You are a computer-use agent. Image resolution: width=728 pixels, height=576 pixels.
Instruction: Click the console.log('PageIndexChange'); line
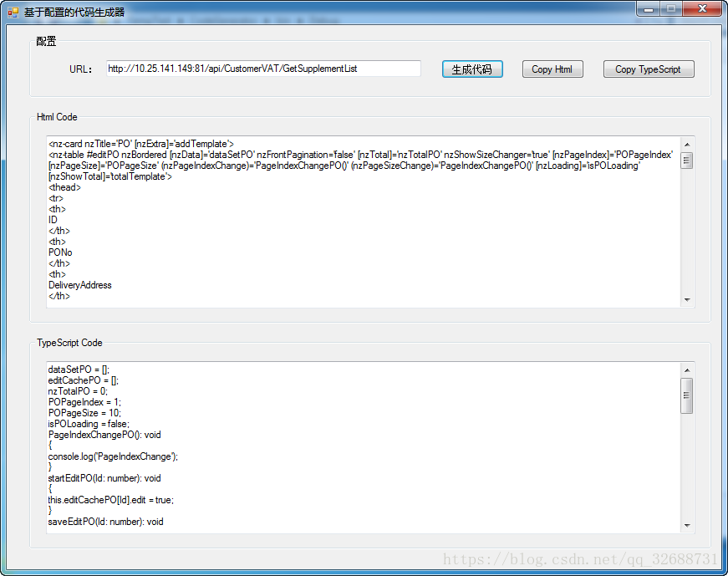point(113,456)
